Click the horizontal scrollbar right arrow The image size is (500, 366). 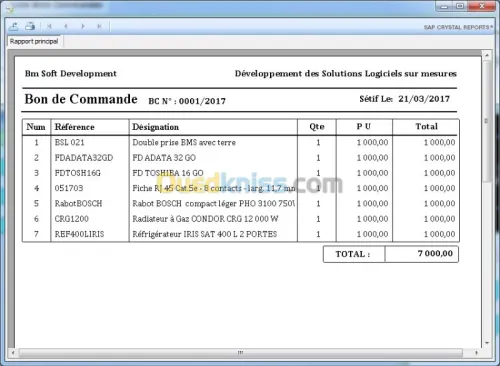tap(476, 352)
